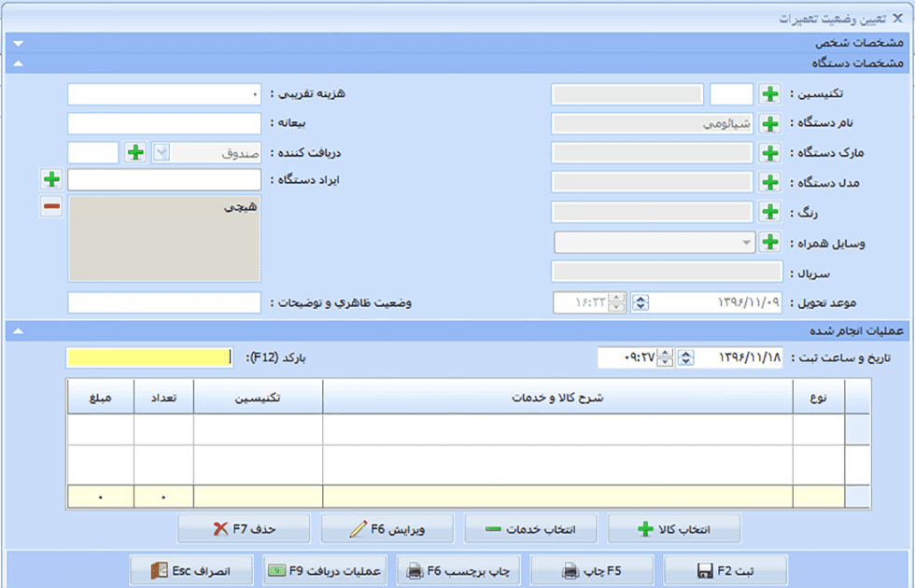Click the registration date 1396/11/18 spinner
This screenshot has width=915, height=588.
(x=685, y=357)
